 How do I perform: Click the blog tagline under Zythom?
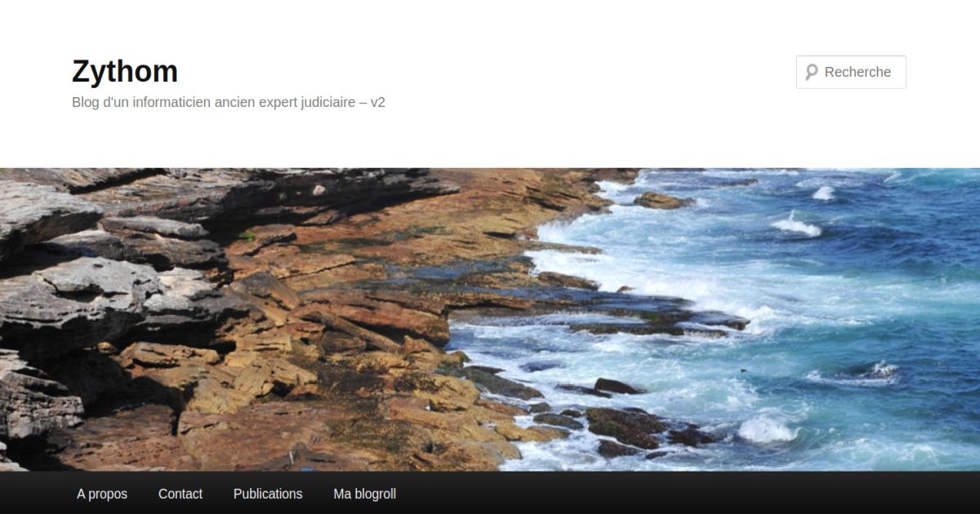(229, 103)
